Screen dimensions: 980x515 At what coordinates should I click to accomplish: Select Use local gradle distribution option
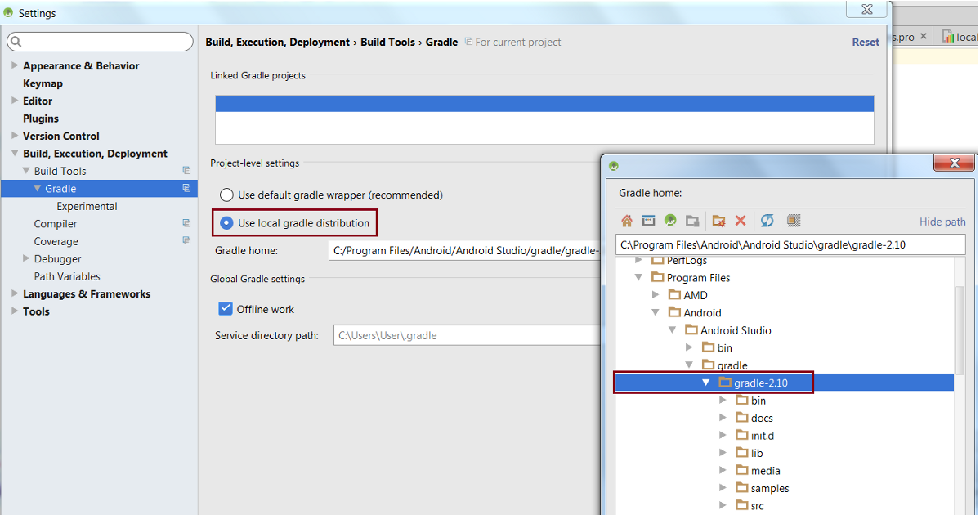click(x=227, y=223)
